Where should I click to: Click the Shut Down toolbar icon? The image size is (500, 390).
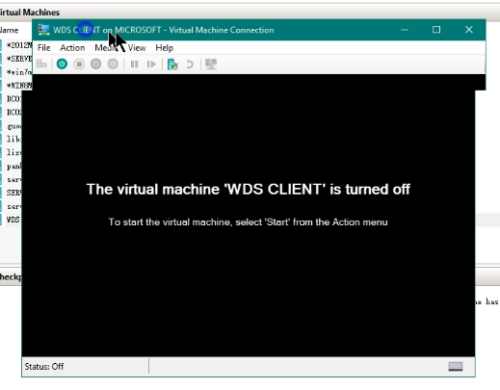pos(96,64)
